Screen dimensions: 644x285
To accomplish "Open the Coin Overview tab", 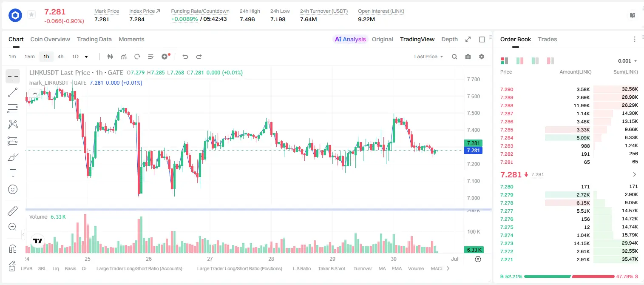I will point(50,39).
